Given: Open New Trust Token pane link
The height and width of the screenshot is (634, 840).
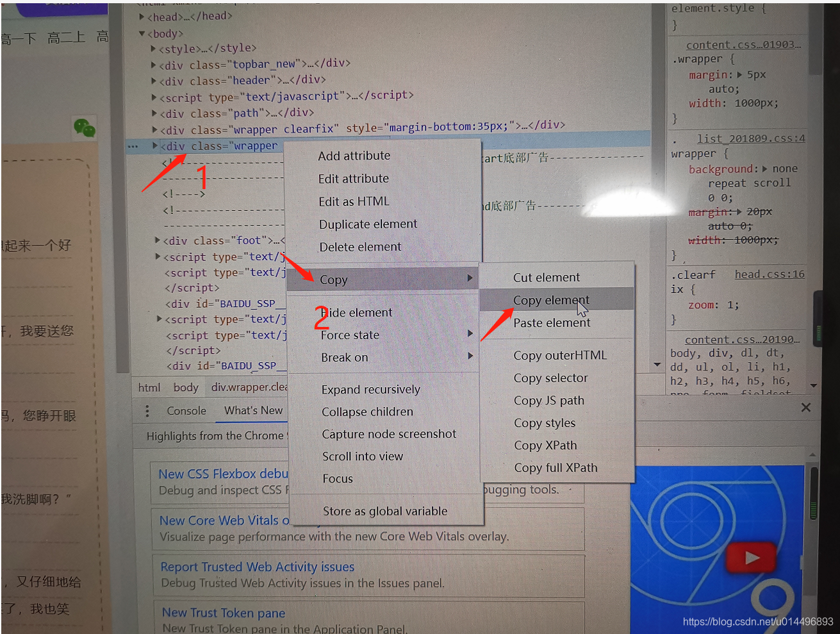Looking at the screenshot, I should (224, 613).
